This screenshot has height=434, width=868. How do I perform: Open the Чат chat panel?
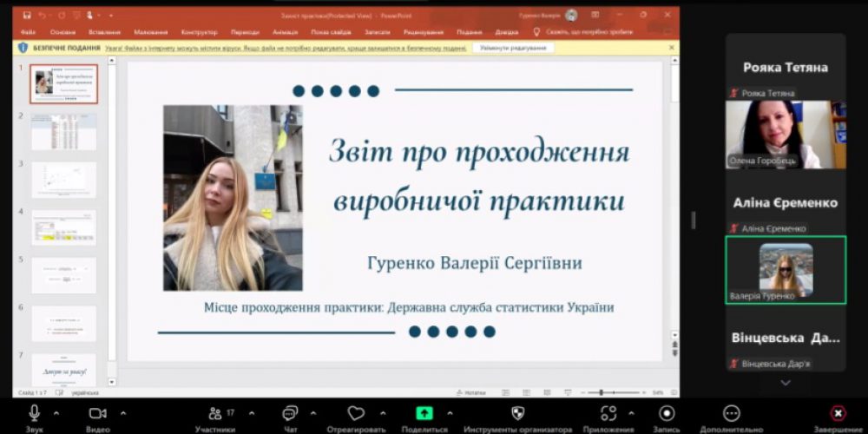pyautogui.click(x=290, y=413)
